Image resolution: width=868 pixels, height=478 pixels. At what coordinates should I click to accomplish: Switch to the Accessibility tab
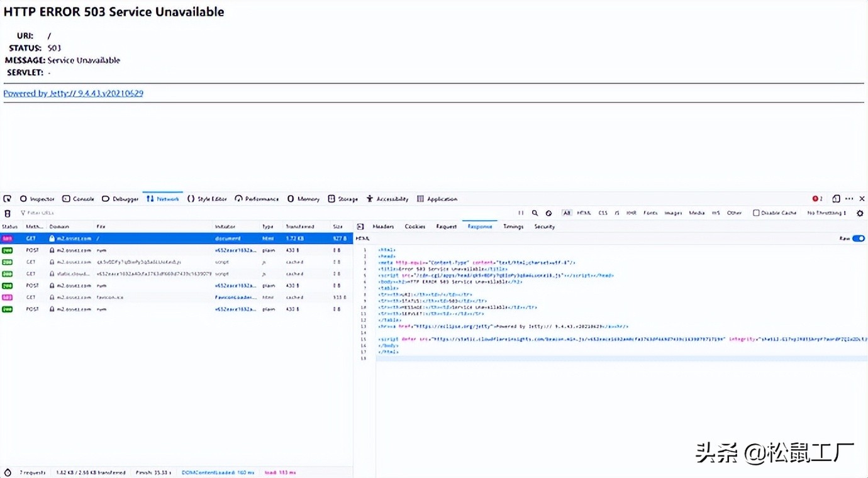(387, 199)
